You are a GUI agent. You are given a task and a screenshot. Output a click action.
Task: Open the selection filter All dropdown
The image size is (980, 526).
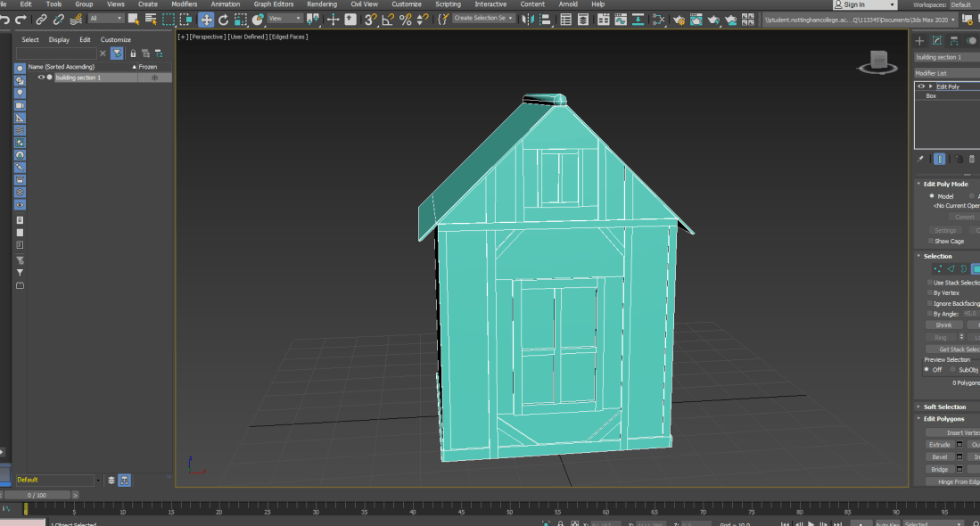pos(106,19)
